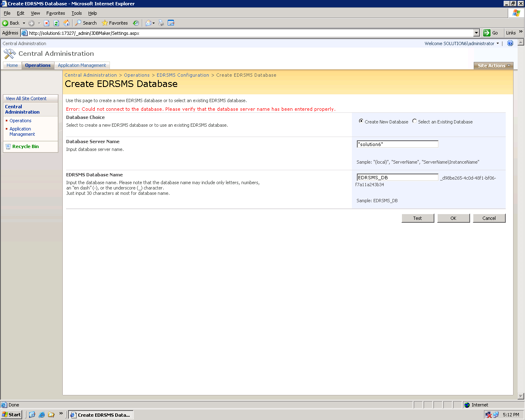The height and width of the screenshot is (420, 525).
Task: Open the Edit menu
Action: click(21, 13)
